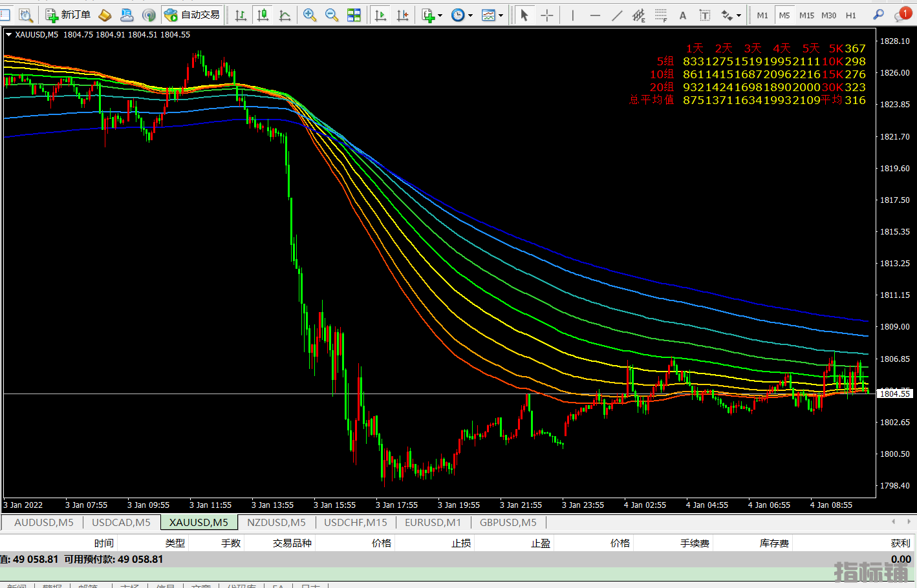Click the 新订单 new order button

69,15
